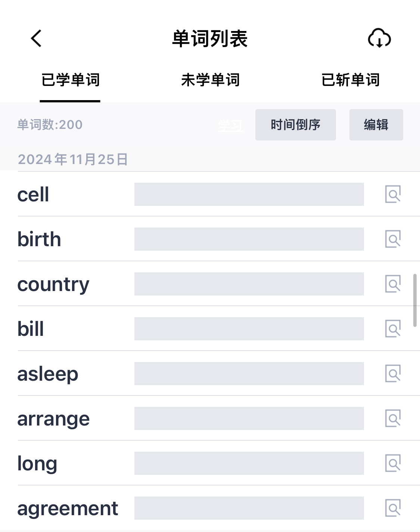Open lookup icon for the word agreement

tap(393, 508)
